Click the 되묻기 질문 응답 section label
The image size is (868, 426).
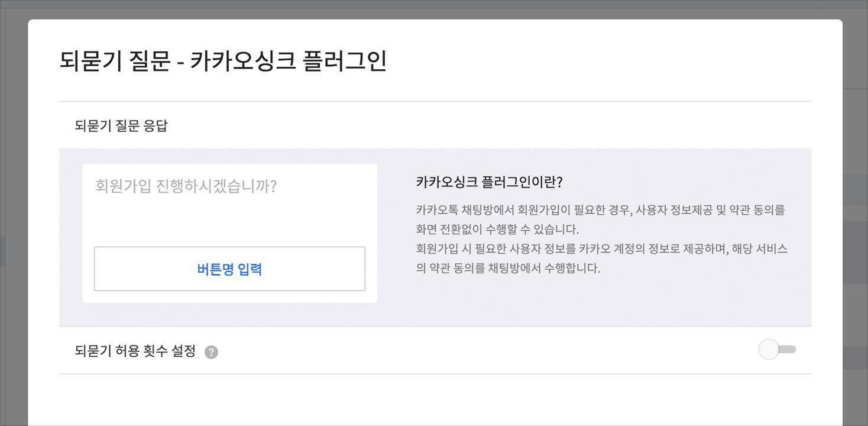point(121,125)
